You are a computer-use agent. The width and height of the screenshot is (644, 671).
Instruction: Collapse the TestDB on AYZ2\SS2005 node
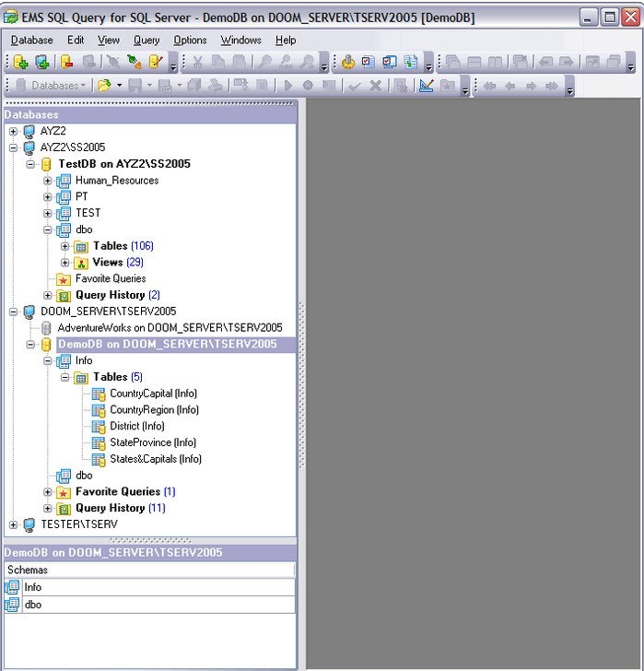pos(30,164)
